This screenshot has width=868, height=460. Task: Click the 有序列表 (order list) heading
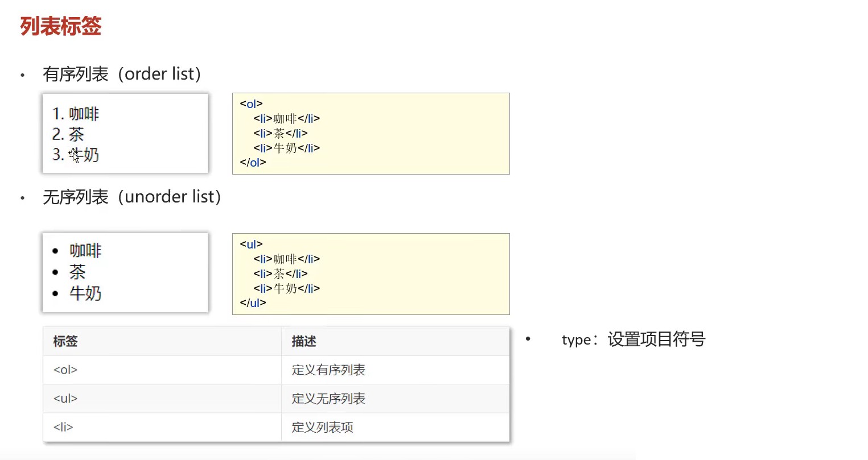tap(122, 74)
